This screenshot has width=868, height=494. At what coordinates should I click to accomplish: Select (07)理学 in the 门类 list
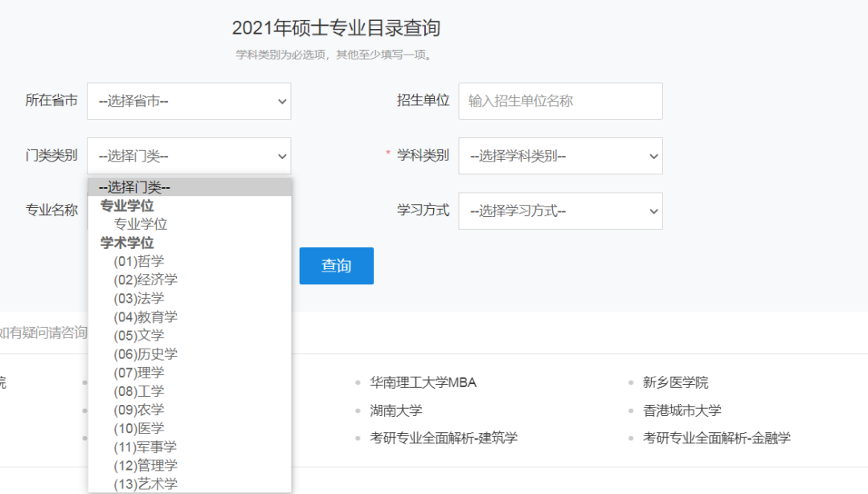point(143,372)
